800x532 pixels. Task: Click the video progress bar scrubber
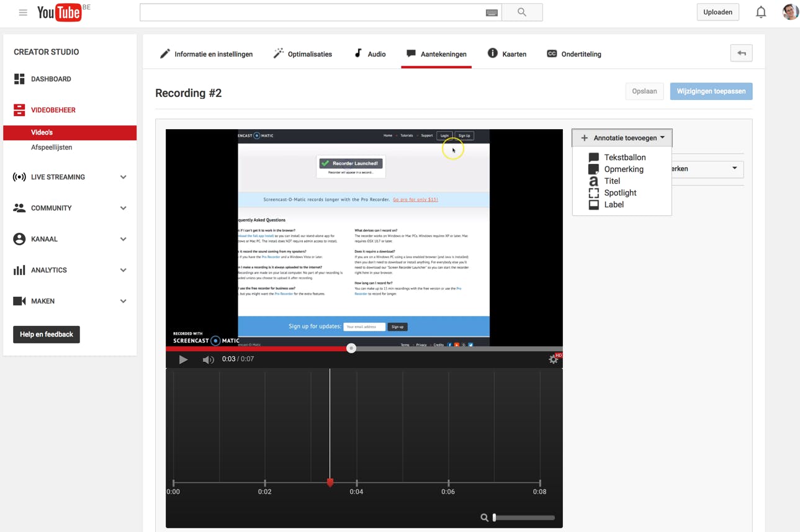tap(351, 348)
